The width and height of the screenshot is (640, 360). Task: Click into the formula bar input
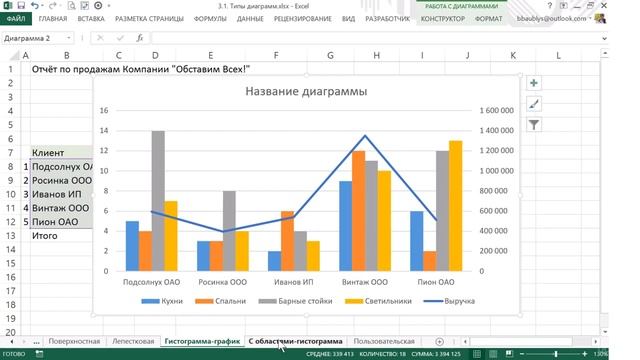(376, 38)
